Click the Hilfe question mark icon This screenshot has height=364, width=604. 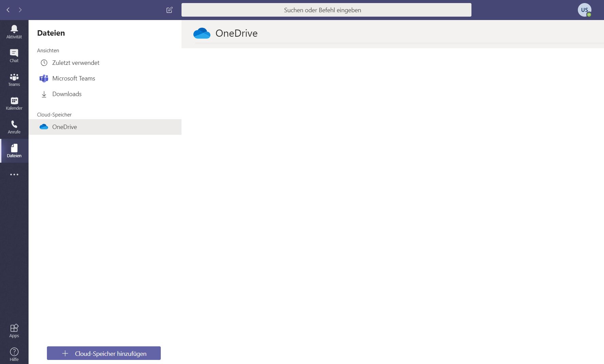click(14, 354)
